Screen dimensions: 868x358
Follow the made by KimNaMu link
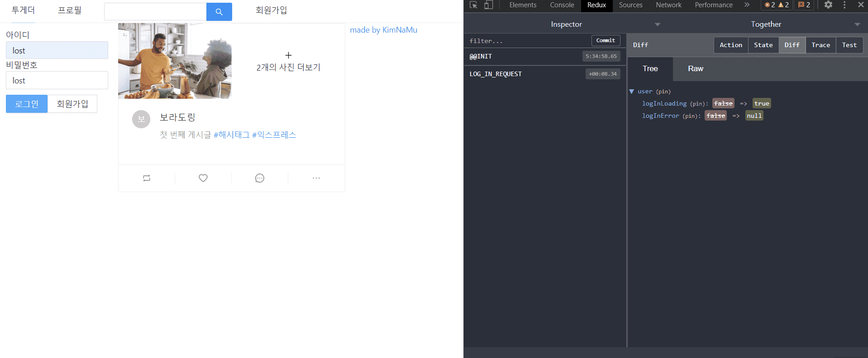pos(384,30)
